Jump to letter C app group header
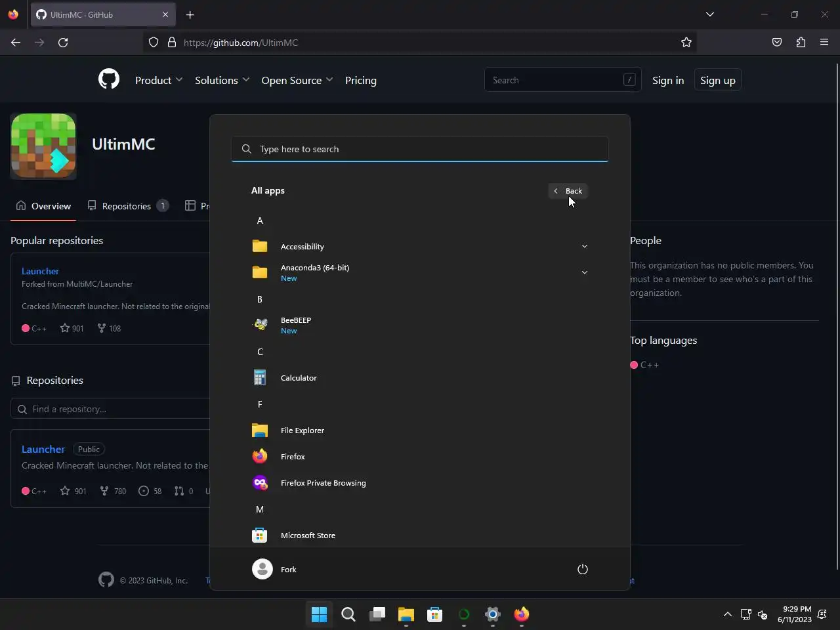This screenshot has width=840, height=630. coord(260,352)
